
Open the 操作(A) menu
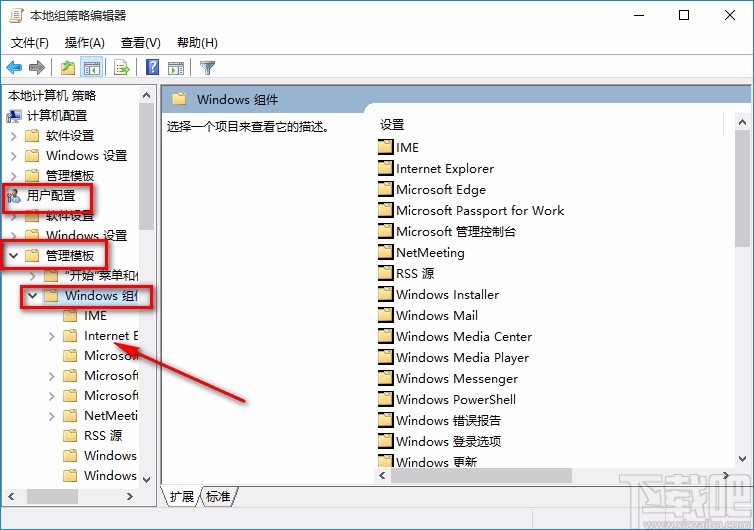click(85, 43)
